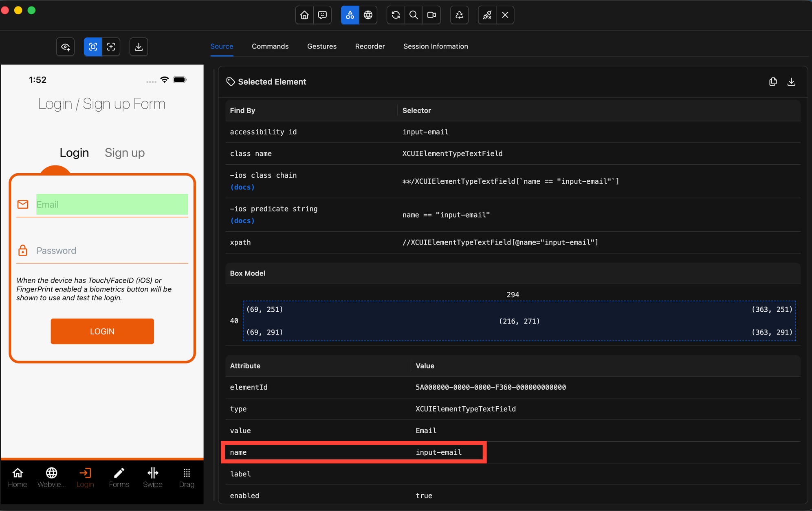Quit session with the X icon
Screen dimensions: 812x511
(x=505, y=15)
